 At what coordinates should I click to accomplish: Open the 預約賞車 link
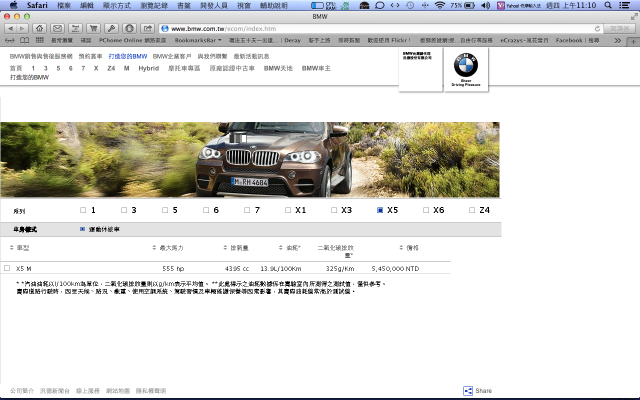pos(91,56)
